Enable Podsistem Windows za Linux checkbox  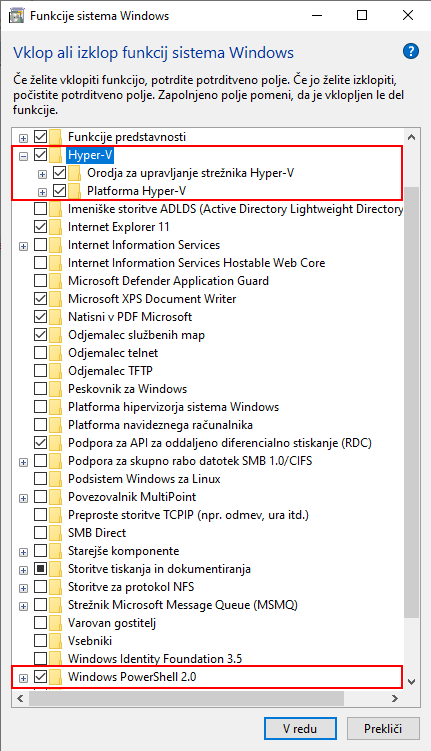40,478
